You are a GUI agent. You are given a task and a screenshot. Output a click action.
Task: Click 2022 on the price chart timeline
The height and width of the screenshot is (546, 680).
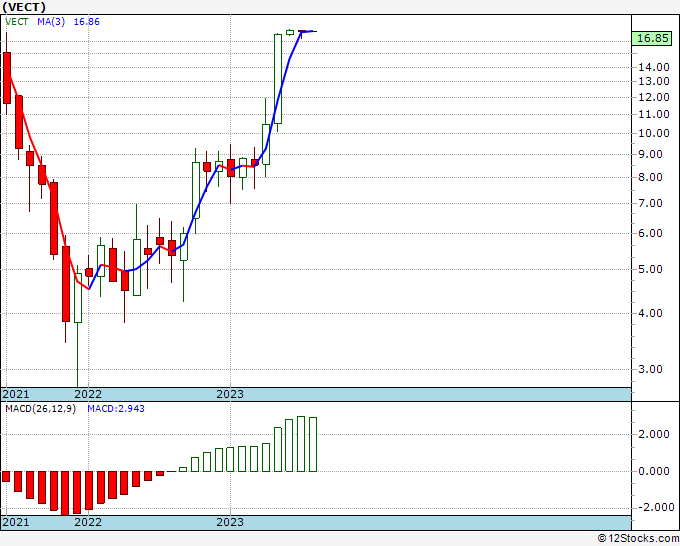(88, 394)
